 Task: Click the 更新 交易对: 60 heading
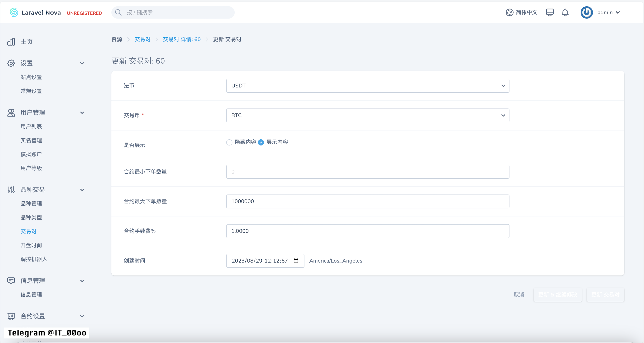click(x=138, y=61)
